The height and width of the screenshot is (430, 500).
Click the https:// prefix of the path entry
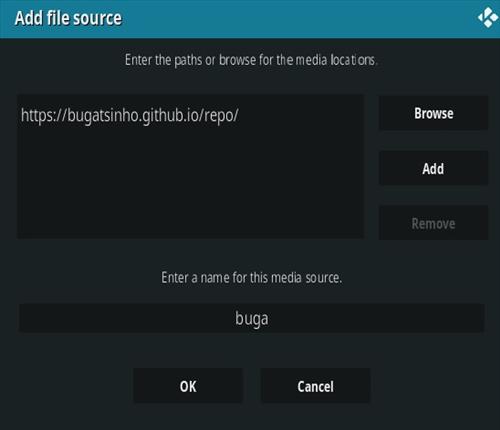point(44,116)
